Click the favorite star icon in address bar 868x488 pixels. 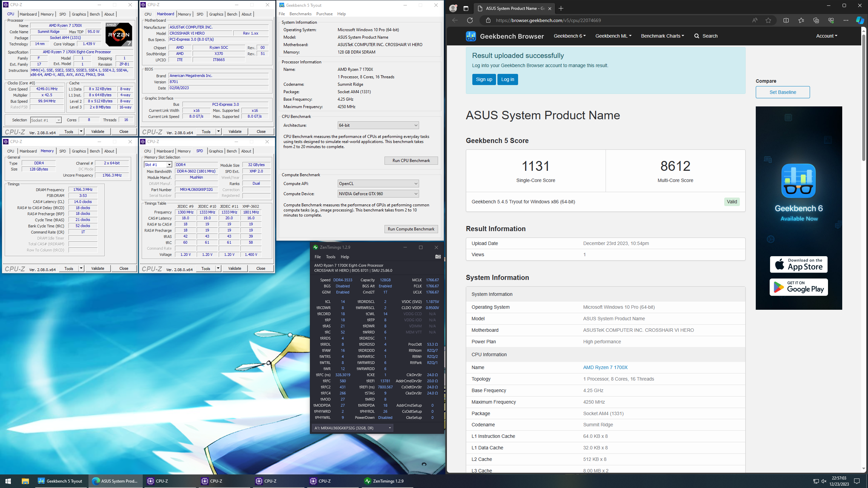[x=768, y=20]
